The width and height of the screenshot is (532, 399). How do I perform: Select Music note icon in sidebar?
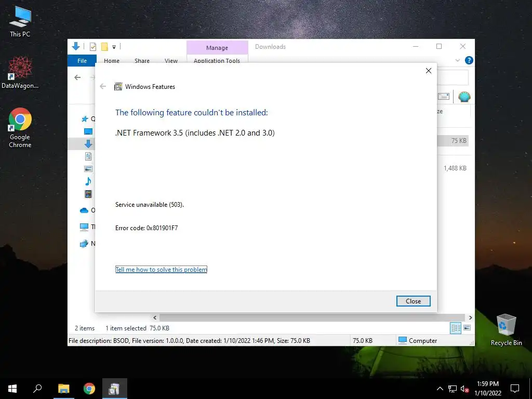click(x=88, y=181)
